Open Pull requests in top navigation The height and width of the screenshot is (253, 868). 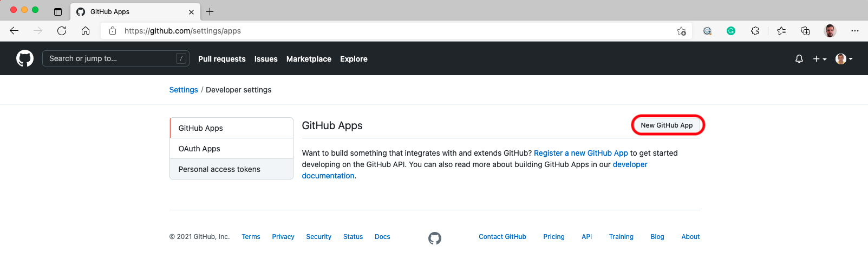pos(222,59)
